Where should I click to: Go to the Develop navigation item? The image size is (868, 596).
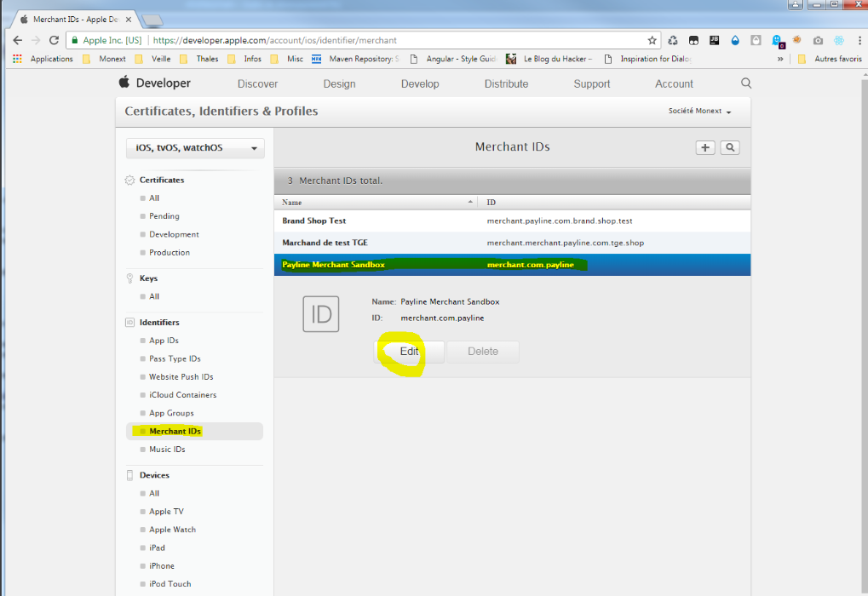(420, 83)
